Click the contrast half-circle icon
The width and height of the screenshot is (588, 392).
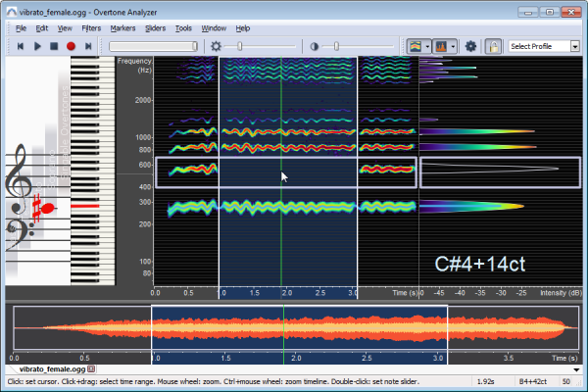(315, 46)
